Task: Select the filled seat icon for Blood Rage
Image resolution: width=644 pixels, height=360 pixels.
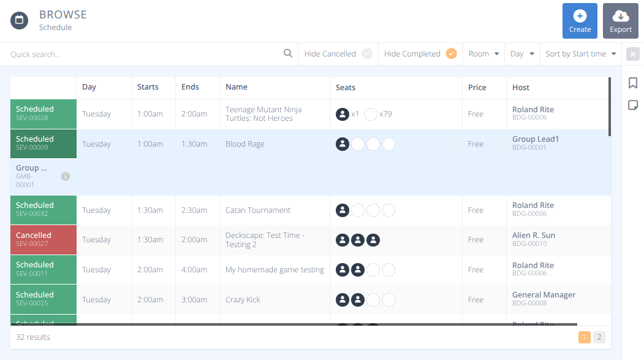Action: click(342, 144)
